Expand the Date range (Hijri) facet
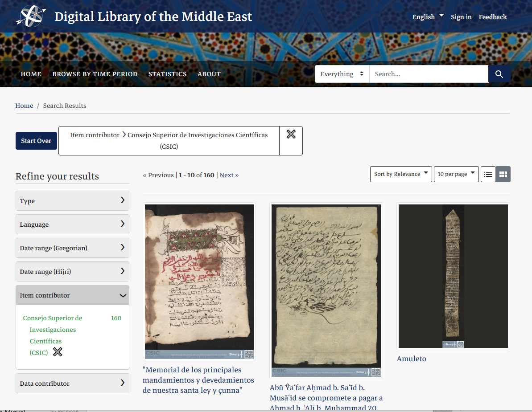Screen dimensions: 532x412 point(124,271)
